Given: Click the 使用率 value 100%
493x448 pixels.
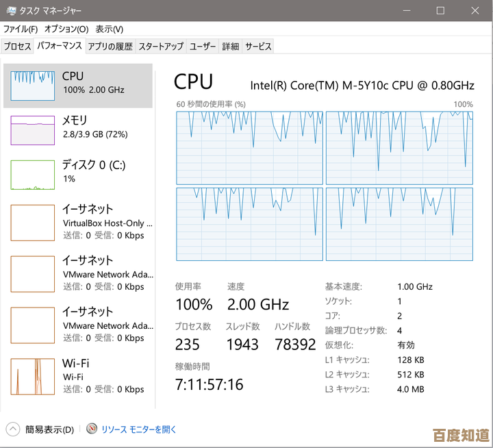Looking at the screenshot, I should 194,305.
